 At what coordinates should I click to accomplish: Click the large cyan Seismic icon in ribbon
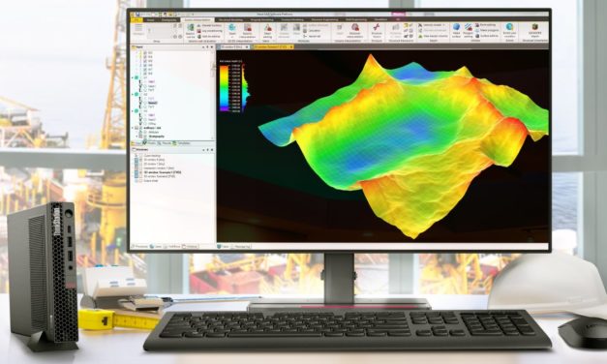click(232, 28)
